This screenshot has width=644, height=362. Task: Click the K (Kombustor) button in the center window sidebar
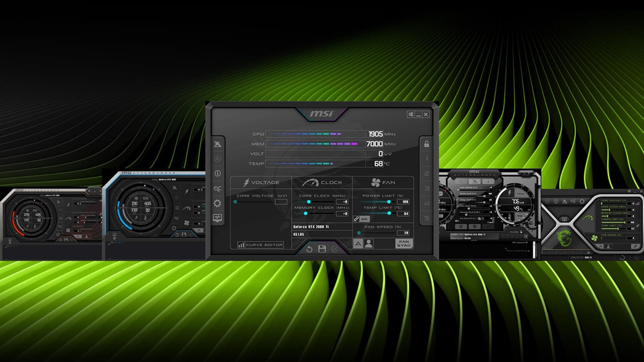218,158
